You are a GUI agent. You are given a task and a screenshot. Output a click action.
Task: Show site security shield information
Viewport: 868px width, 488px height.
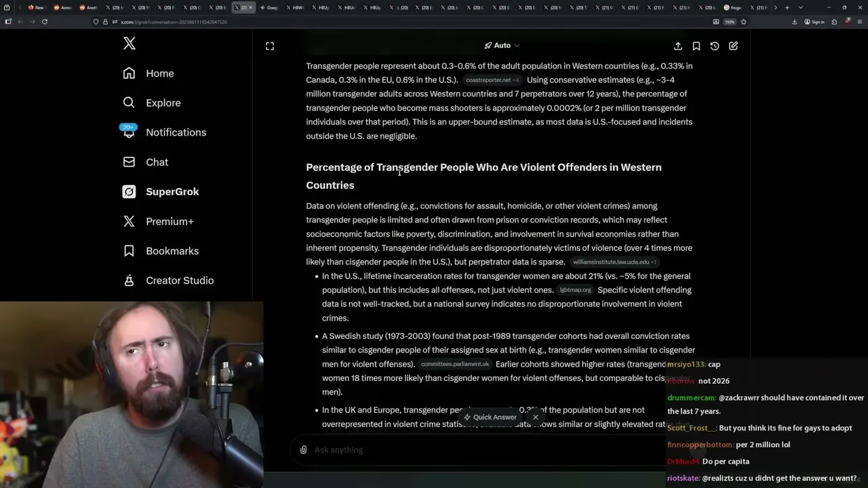[96, 22]
